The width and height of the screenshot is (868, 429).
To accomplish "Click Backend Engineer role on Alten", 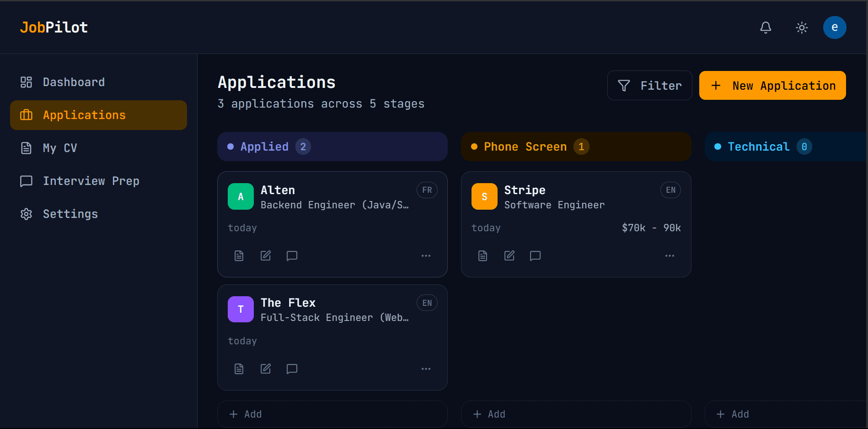I will [x=335, y=205].
